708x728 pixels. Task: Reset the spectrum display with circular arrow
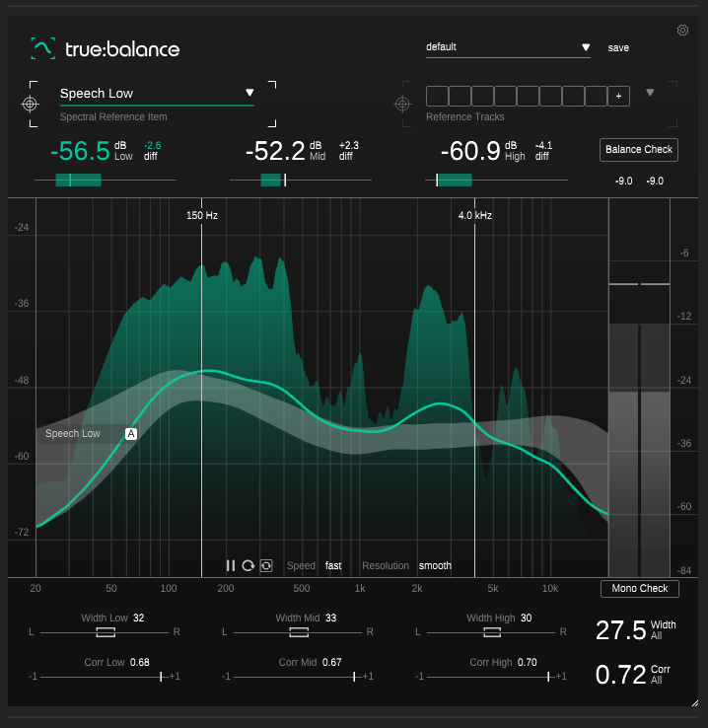(x=248, y=565)
